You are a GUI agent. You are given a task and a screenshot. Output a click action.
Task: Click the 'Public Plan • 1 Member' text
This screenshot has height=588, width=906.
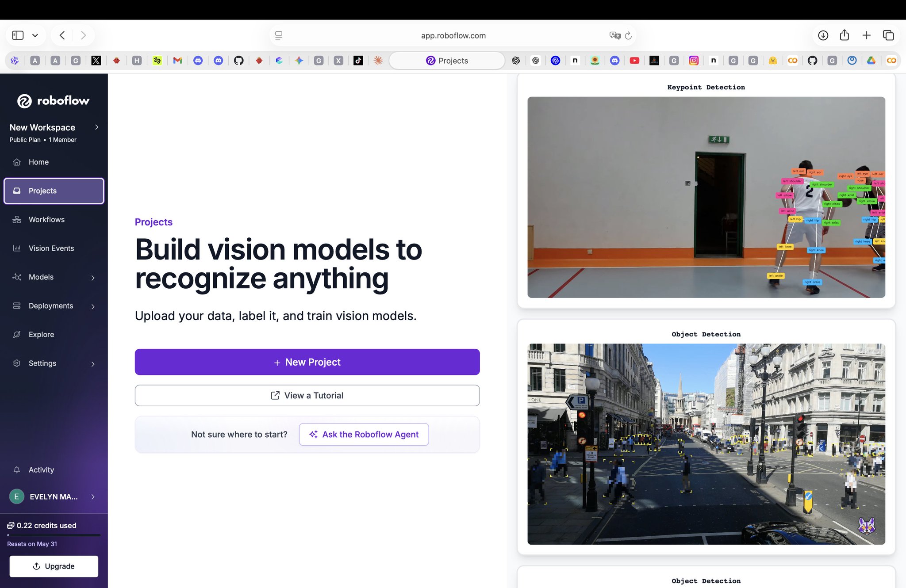43,140
